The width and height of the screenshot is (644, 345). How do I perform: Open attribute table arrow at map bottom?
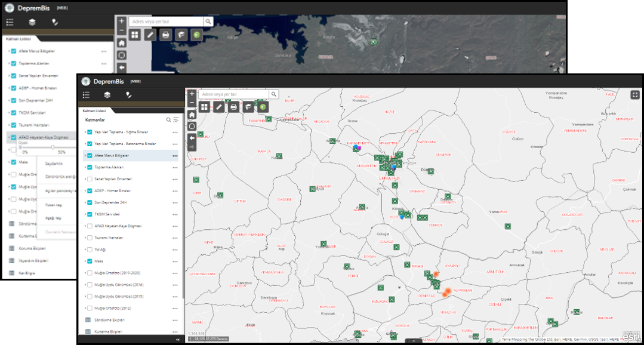pos(414,340)
